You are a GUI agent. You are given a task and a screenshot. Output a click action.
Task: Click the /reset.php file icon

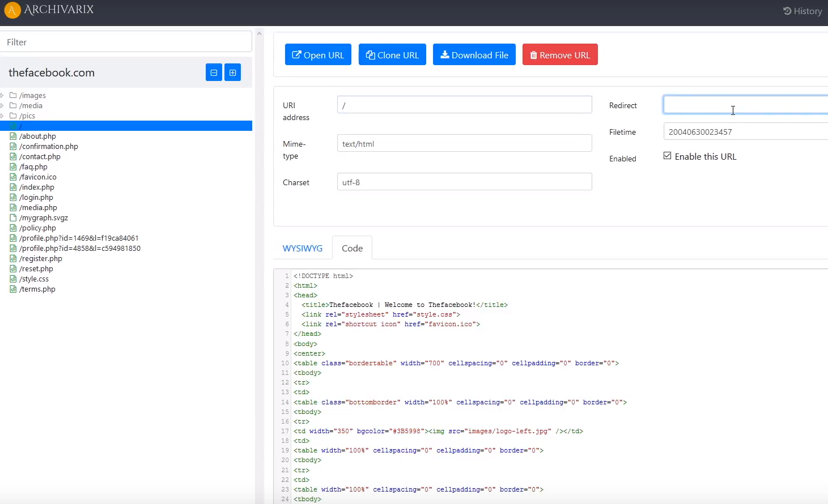pyautogui.click(x=13, y=268)
